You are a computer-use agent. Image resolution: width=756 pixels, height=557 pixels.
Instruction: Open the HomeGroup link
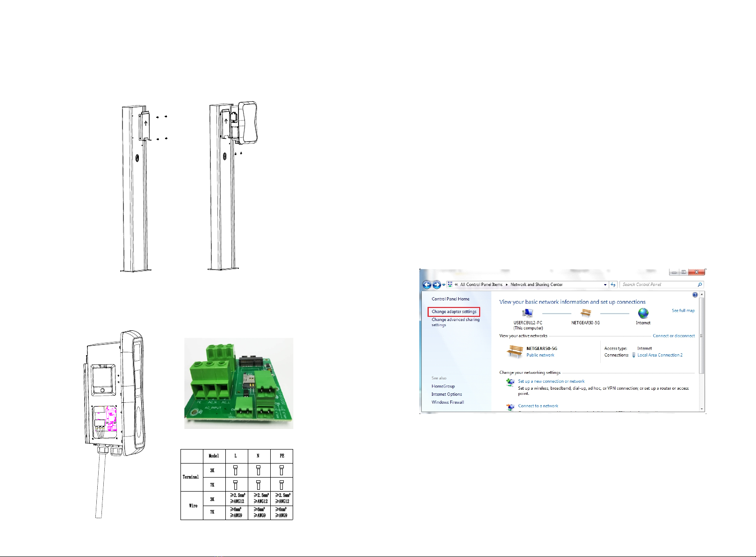tap(443, 386)
